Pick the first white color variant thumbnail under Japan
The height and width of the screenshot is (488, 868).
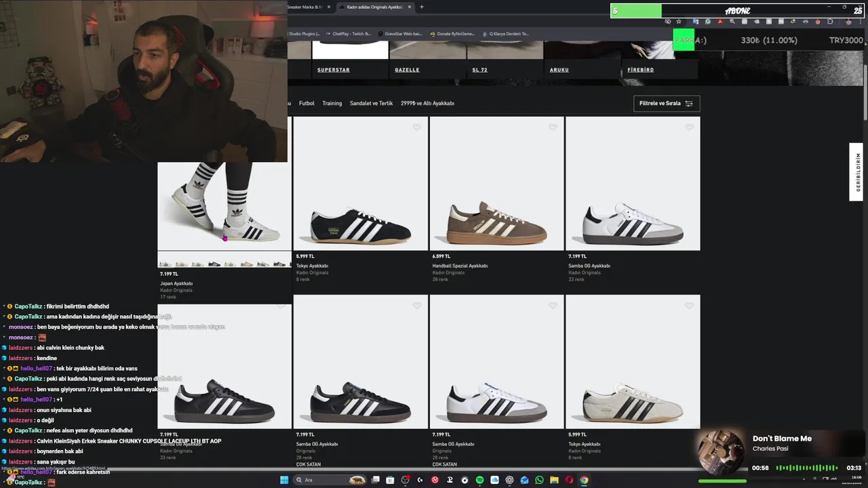point(165,264)
